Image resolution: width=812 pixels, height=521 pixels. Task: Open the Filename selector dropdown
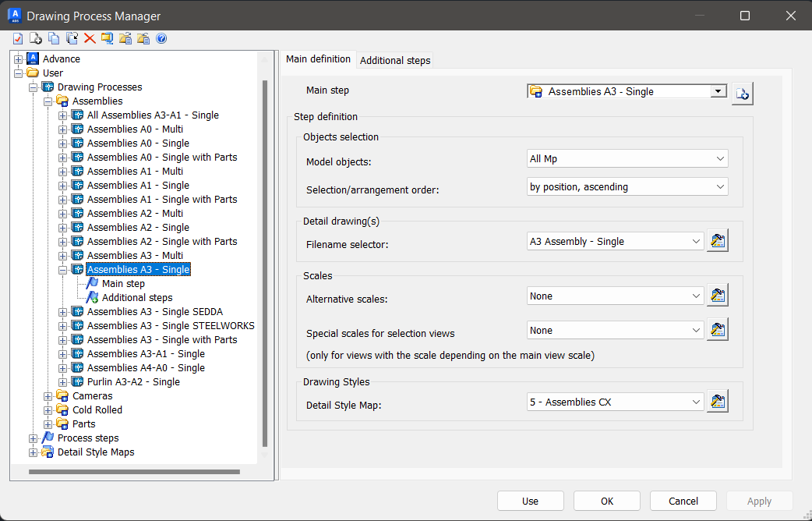pyautogui.click(x=615, y=241)
